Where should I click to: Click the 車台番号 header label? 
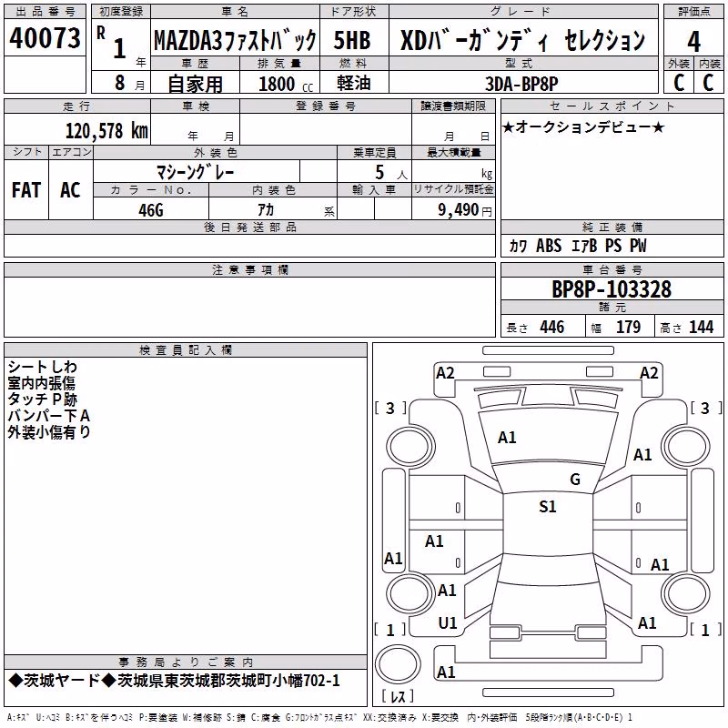[612, 269]
